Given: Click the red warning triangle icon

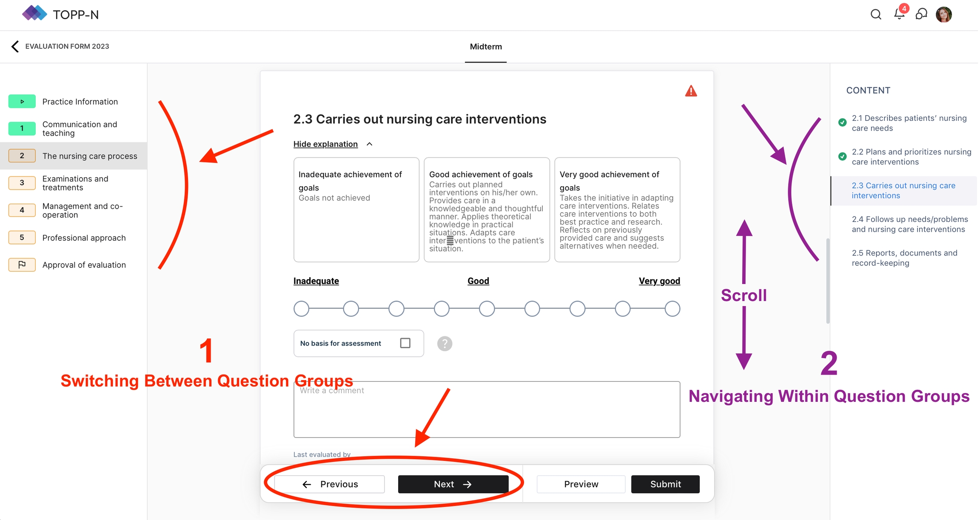Looking at the screenshot, I should coord(691,91).
